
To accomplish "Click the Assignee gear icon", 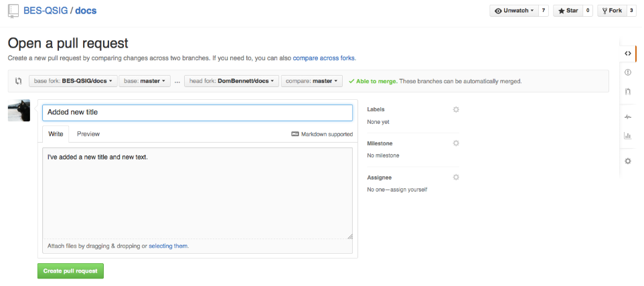I will click(455, 177).
